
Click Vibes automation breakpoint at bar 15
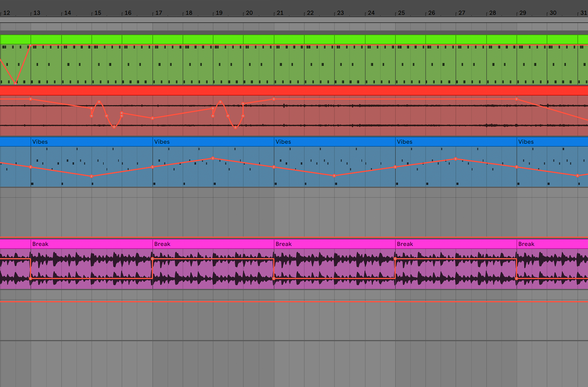click(91, 176)
